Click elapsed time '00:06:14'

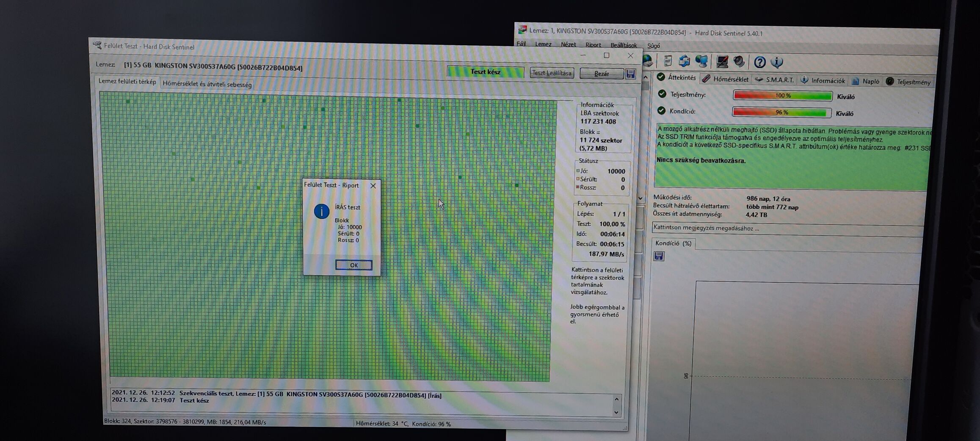612,234
